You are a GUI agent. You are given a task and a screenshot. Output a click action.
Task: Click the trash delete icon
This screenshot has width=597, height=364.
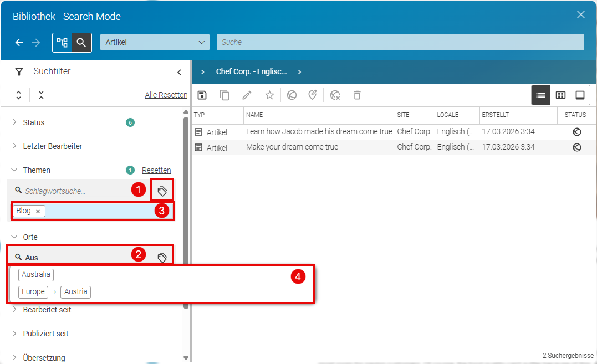tap(357, 95)
